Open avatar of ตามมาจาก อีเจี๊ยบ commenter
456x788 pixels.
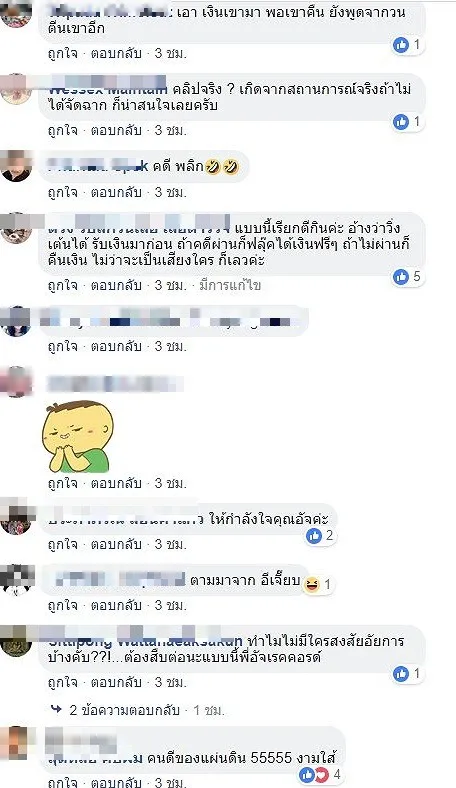(17, 579)
